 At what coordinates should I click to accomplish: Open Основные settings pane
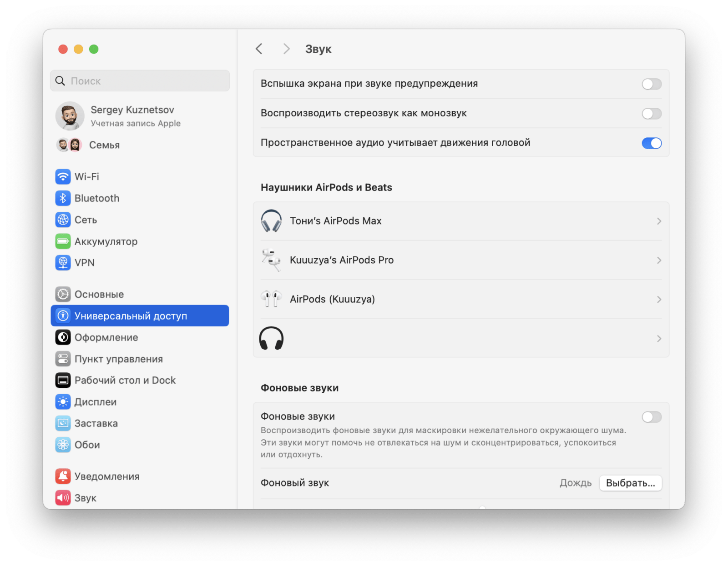140,294
